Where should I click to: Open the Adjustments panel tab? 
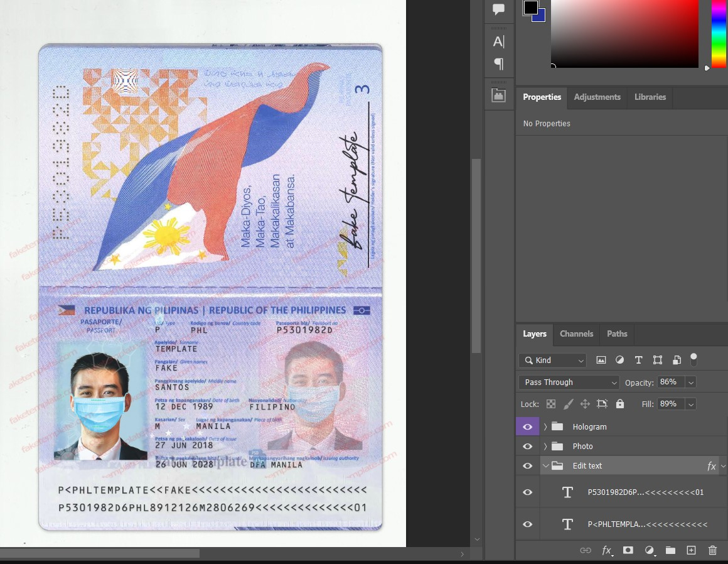click(x=597, y=97)
